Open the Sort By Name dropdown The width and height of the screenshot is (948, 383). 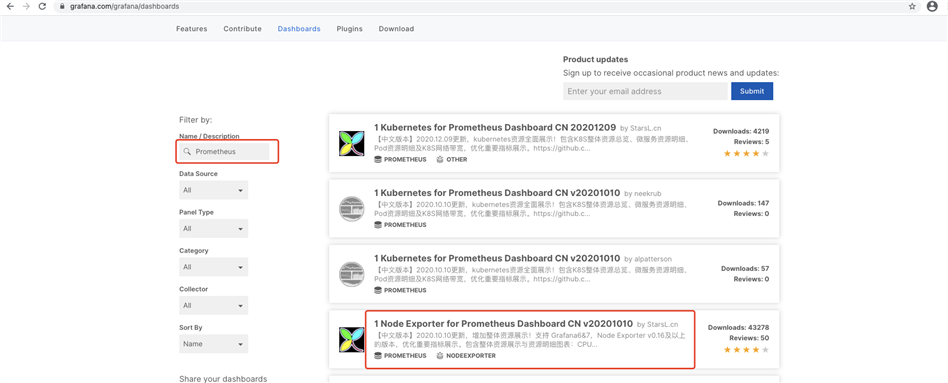pos(213,344)
